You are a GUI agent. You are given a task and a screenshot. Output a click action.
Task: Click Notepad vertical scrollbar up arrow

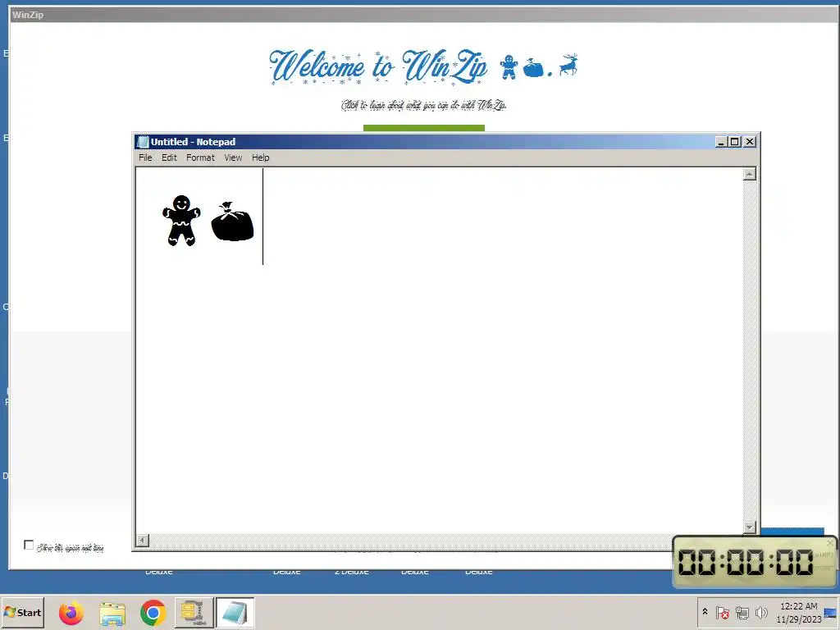tap(750, 174)
